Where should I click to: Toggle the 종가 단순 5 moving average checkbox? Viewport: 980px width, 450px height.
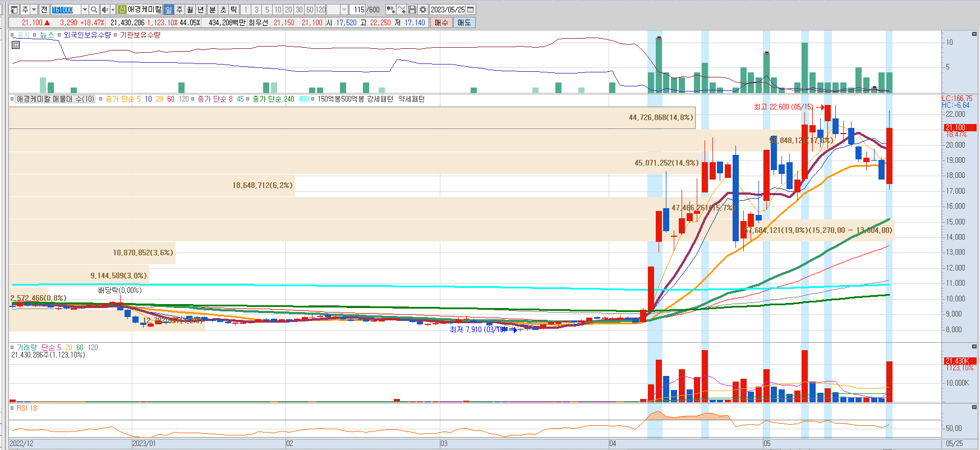[x=101, y=99]
